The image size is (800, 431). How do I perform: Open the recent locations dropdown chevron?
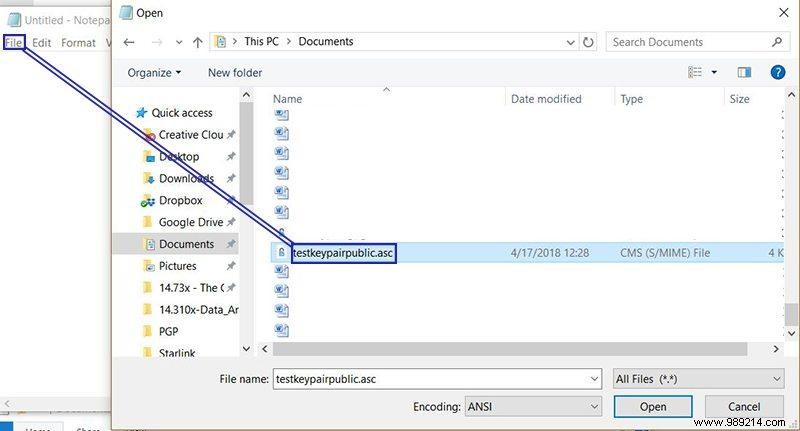click(179, 42)
